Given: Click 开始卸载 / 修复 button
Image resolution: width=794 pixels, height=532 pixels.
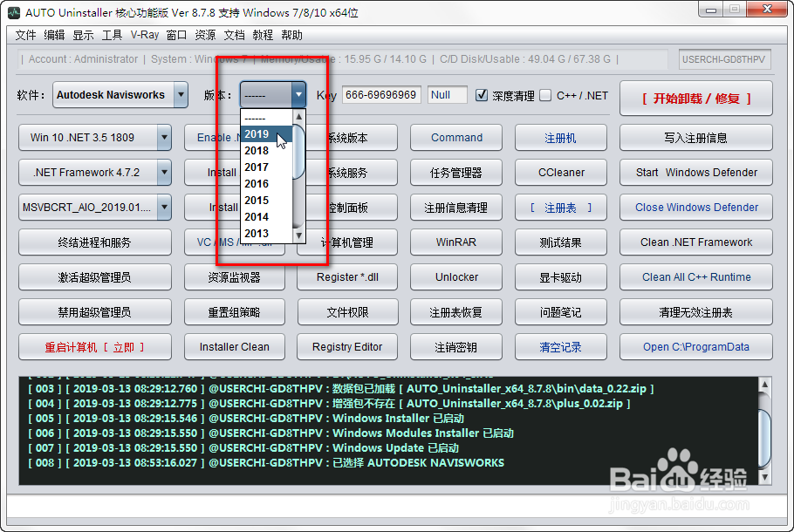Looking at the screenshot, I should click(x=695, y=99).
